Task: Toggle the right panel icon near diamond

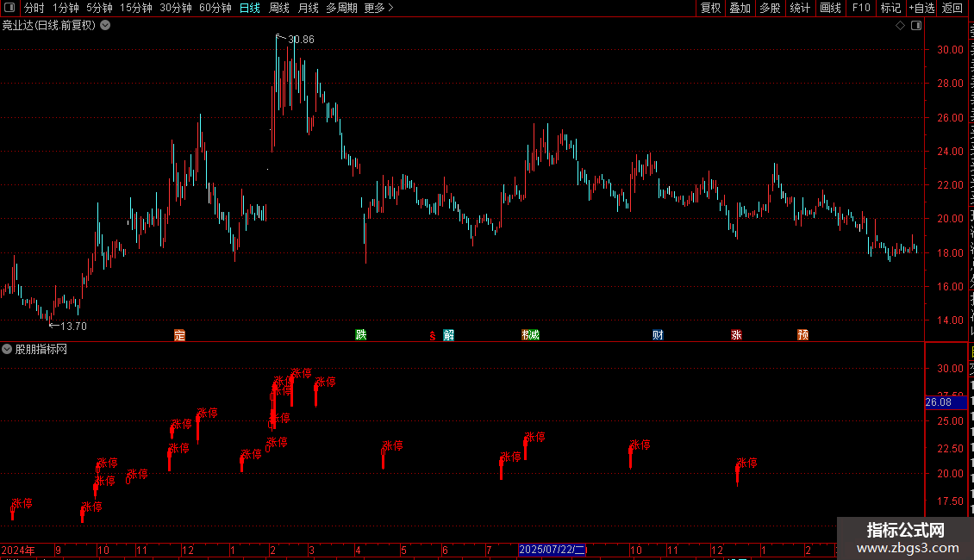Action: pyautogui.click(x=916, y=26)
